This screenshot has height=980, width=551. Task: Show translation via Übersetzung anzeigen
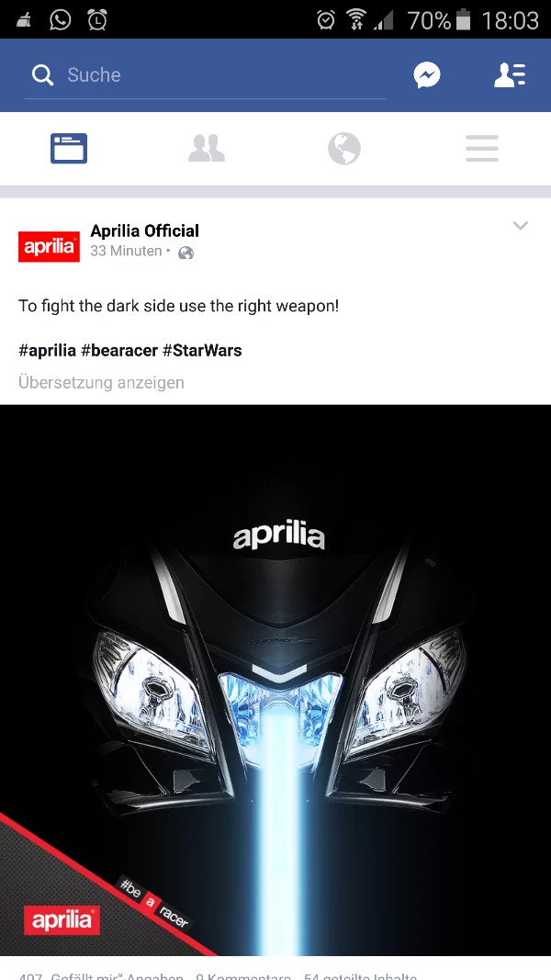pyautogui.click(x=101, y=382)
